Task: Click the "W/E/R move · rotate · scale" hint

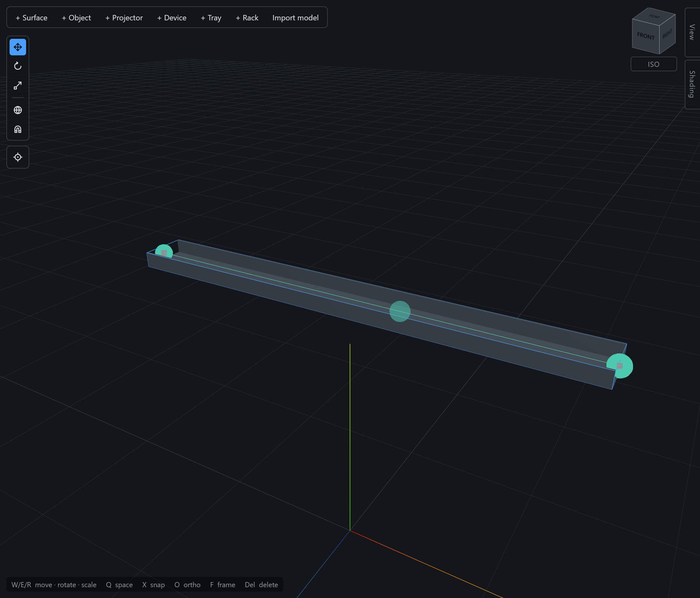Action: [x=54, y=585]
